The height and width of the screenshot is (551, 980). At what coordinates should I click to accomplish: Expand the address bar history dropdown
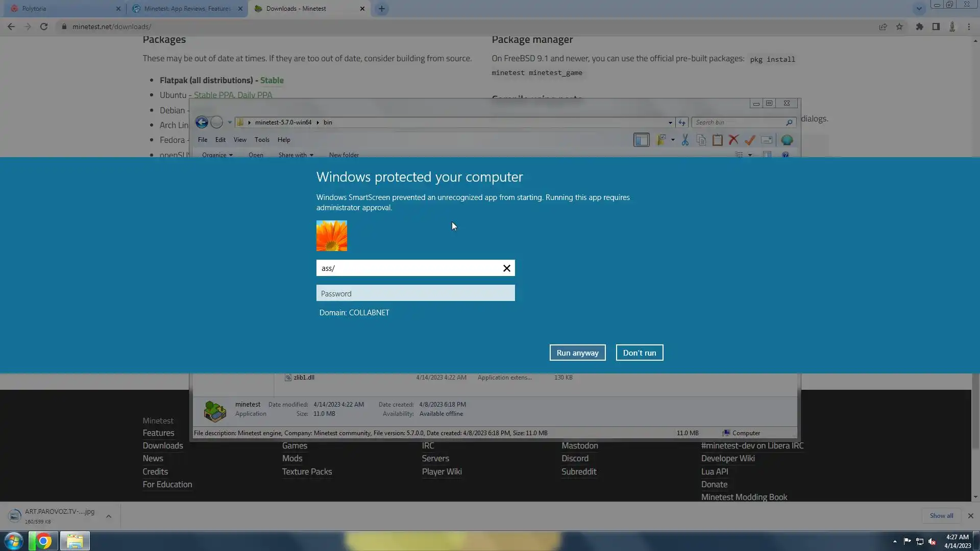pyautogui.click(x=670, y=122)
